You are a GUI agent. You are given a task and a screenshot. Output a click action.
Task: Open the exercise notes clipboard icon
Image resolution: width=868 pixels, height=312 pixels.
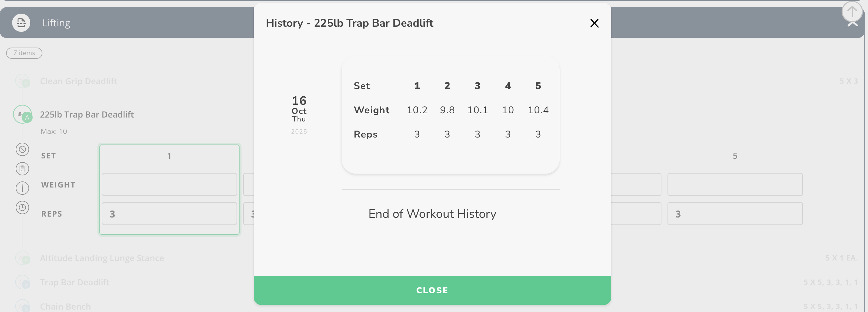coord(22,169)
